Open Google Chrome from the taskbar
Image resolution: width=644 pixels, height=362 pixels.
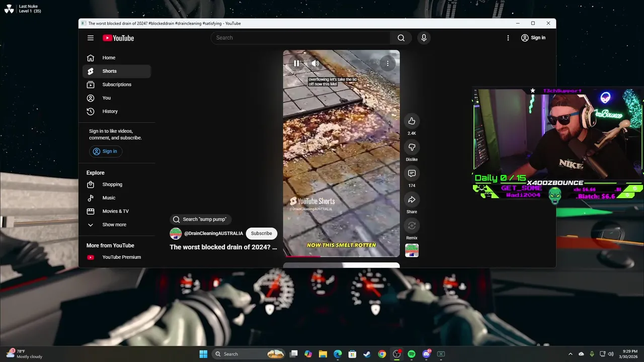[x=382, y=354]
